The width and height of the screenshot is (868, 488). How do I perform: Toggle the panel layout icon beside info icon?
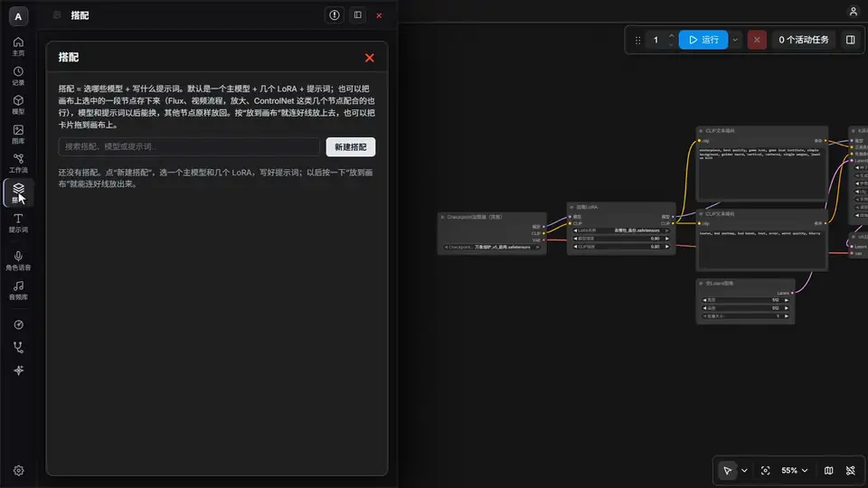(x=358, y=15)
